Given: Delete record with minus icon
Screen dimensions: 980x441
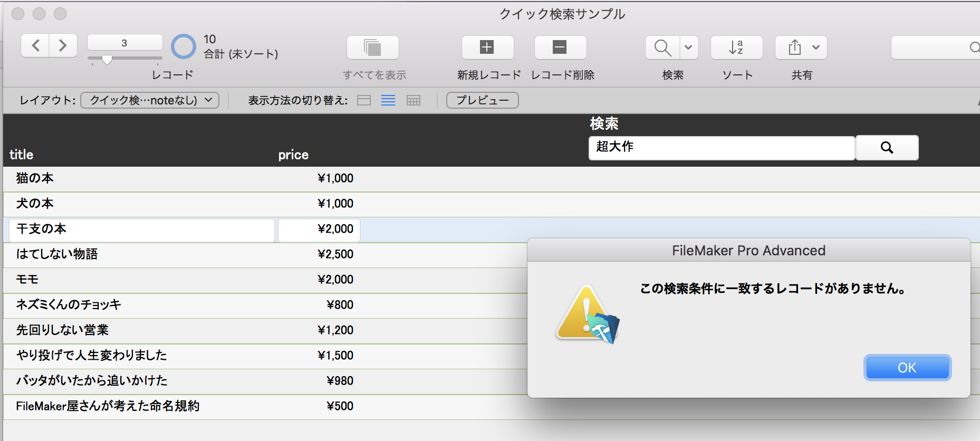Looking at the screenshot, I should pyautogui.click(x=560, y=47).
